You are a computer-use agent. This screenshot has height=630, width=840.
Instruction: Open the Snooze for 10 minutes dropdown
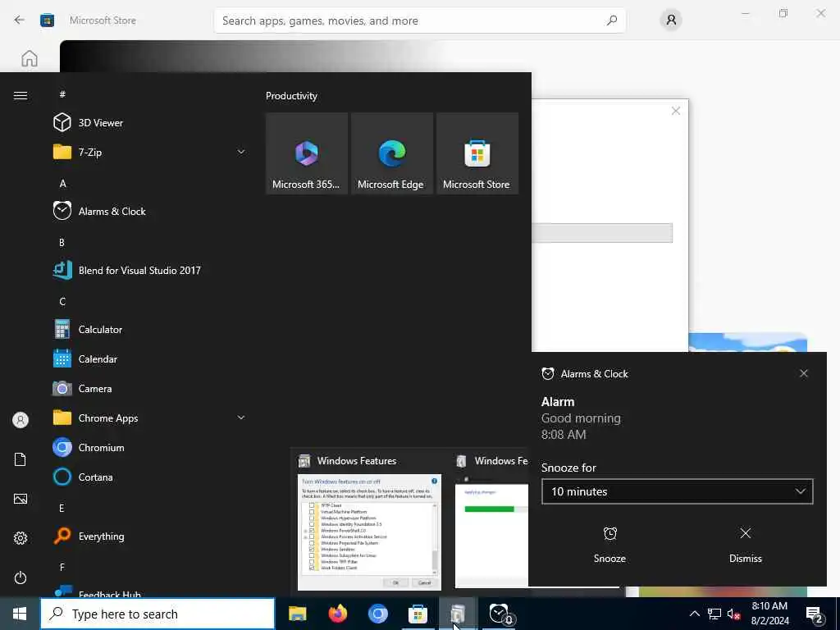coord(677,491)
